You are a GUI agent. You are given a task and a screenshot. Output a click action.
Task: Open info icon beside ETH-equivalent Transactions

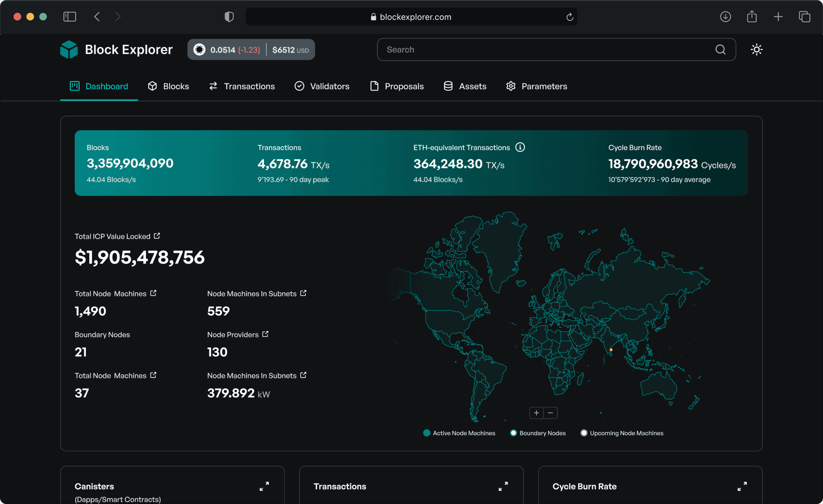tap(520, 147)
